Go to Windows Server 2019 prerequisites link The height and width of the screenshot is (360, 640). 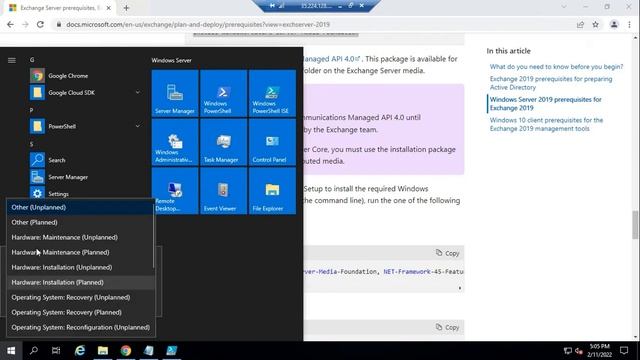pyautogui.click(x=546, y=104)
